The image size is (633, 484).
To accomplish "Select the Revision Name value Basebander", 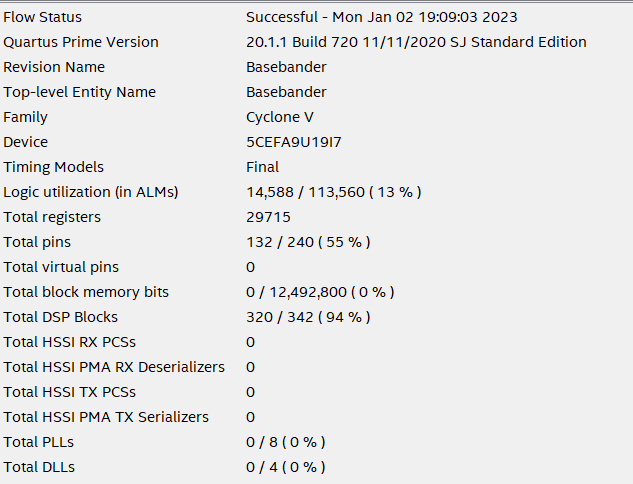I will click(x=286, y=67).
